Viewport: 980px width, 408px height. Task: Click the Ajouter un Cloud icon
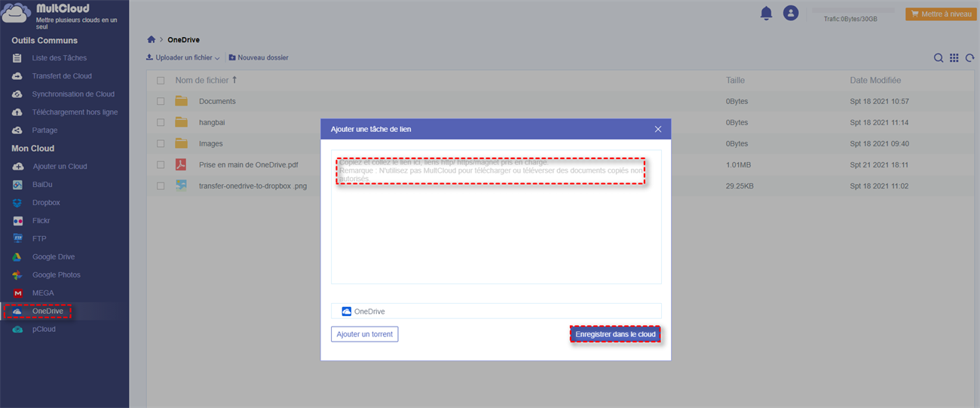(17, 167)
